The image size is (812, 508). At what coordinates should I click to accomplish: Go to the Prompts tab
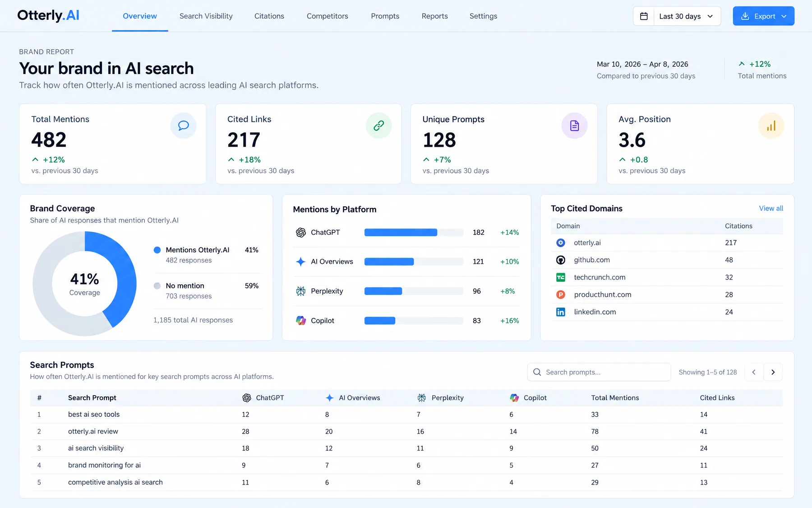(385, 16)
